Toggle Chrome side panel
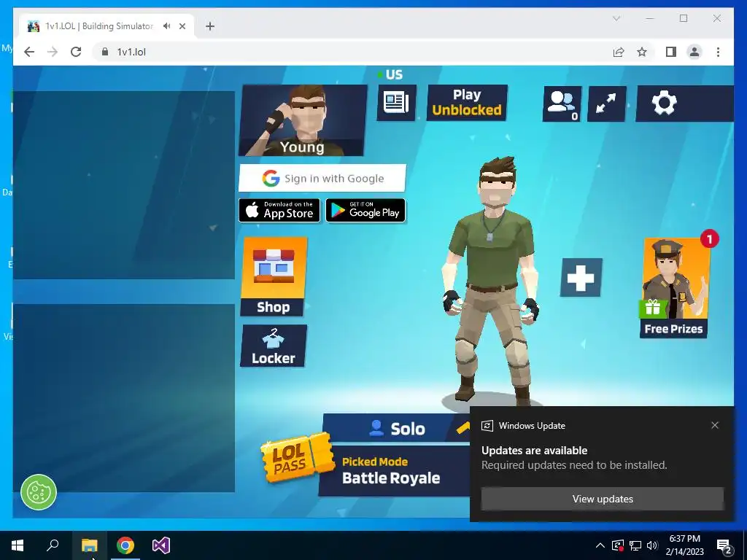 671,52
